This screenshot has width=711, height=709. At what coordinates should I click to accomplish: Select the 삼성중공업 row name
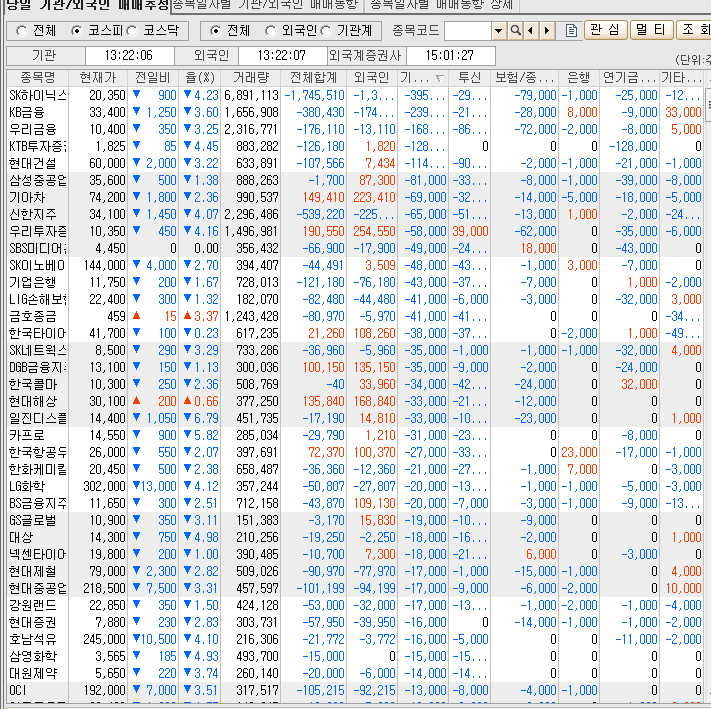coord(38,180)
